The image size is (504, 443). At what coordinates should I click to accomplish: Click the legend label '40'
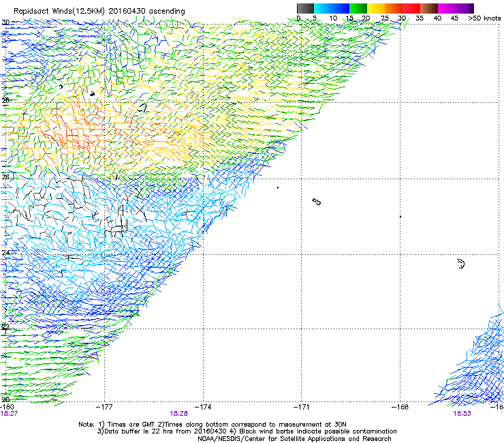437,18
